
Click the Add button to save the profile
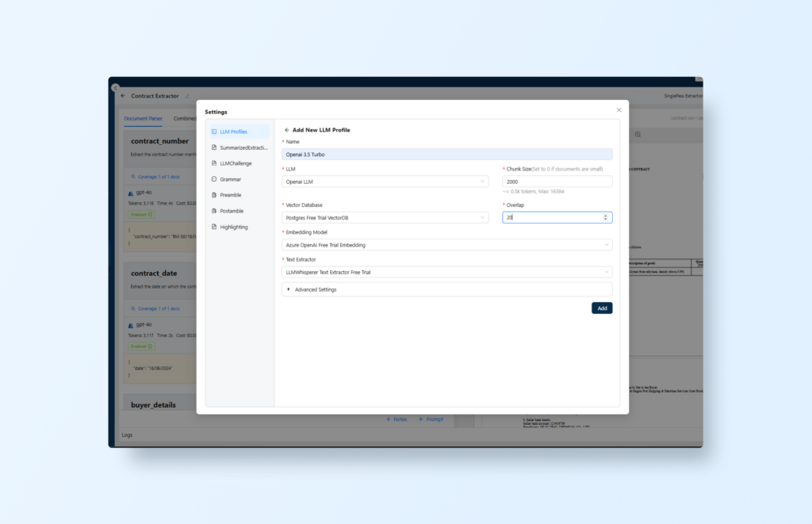(601, 308)
